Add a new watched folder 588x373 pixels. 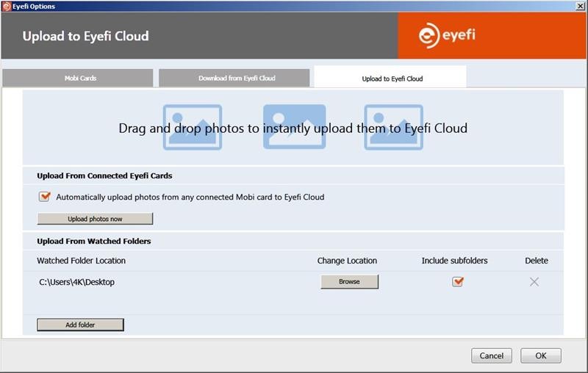click(80, 325)
